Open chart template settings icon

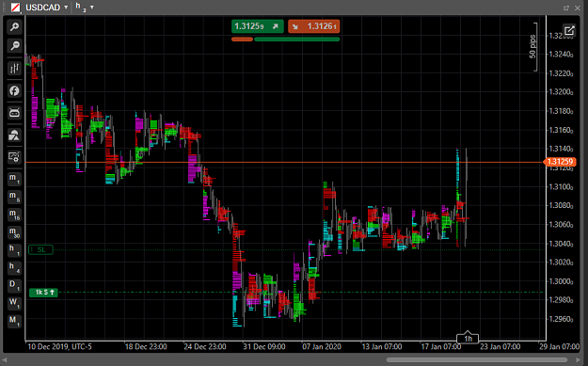(14, 157)
